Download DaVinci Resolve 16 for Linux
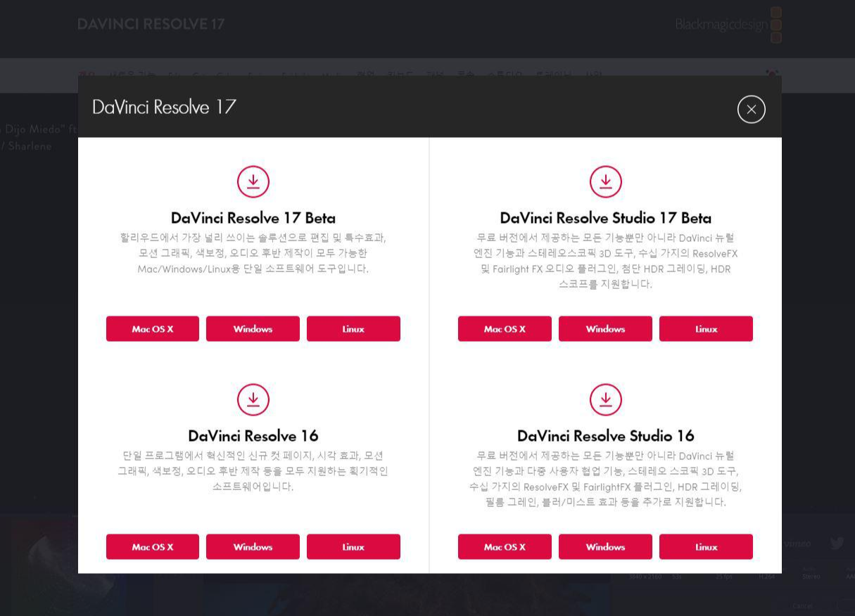855x616 pixels. coord(353,547)
